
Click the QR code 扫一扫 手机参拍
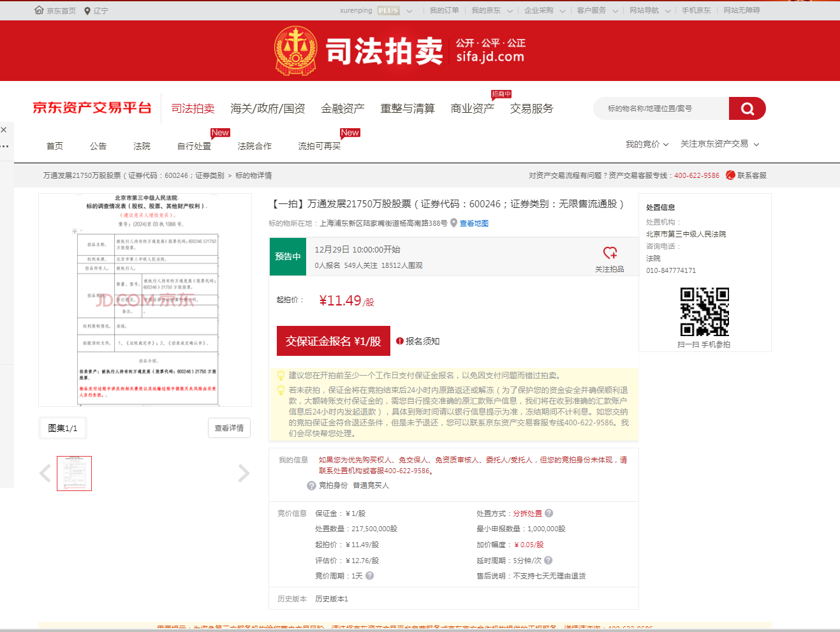click(704, 311)
